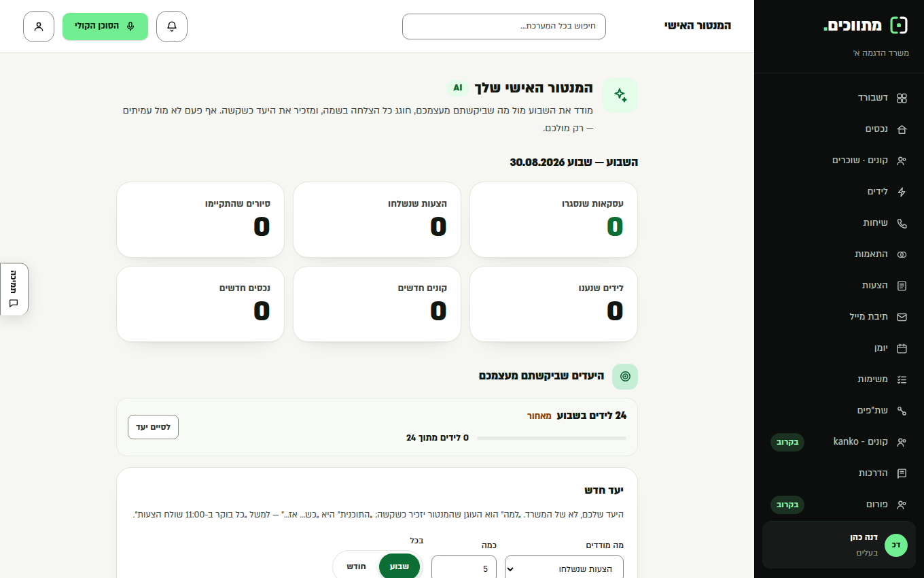Open שת"פים in the sidebar

click(838, 411)
